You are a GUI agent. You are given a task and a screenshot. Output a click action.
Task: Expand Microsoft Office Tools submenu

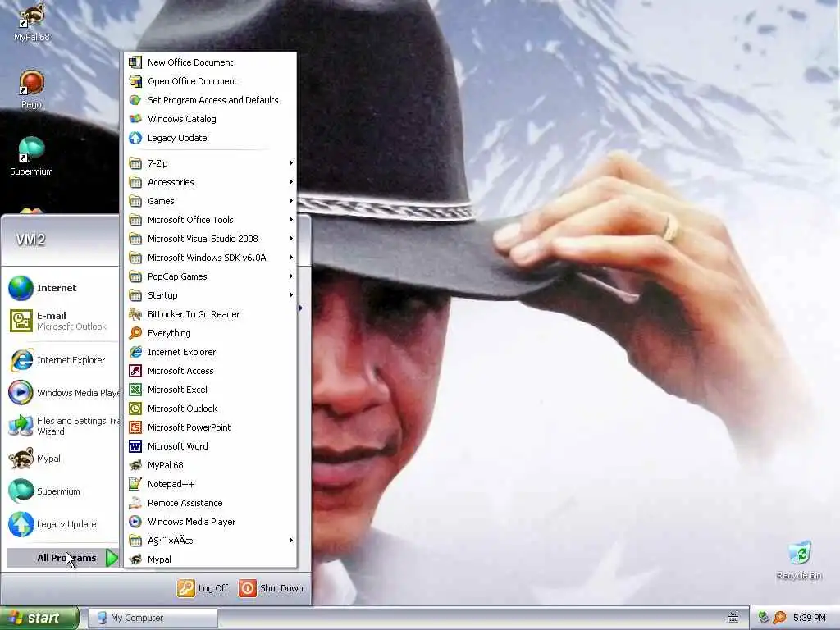211,220
